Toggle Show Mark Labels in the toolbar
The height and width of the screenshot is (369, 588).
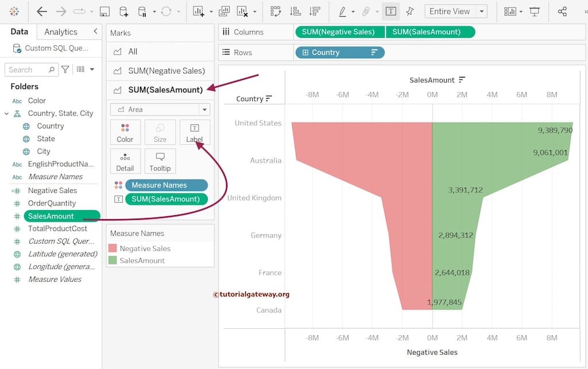391,10
